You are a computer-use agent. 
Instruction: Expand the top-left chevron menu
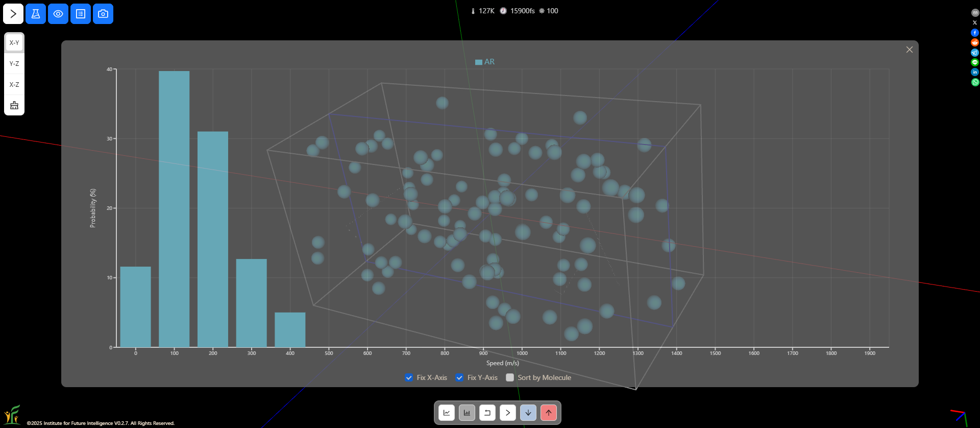(13, 14)
